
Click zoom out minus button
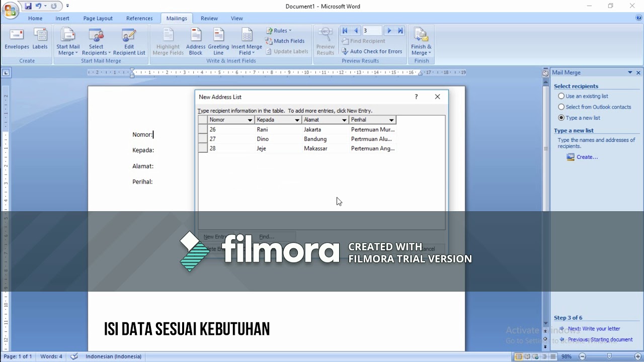click(x=582, y=356)
